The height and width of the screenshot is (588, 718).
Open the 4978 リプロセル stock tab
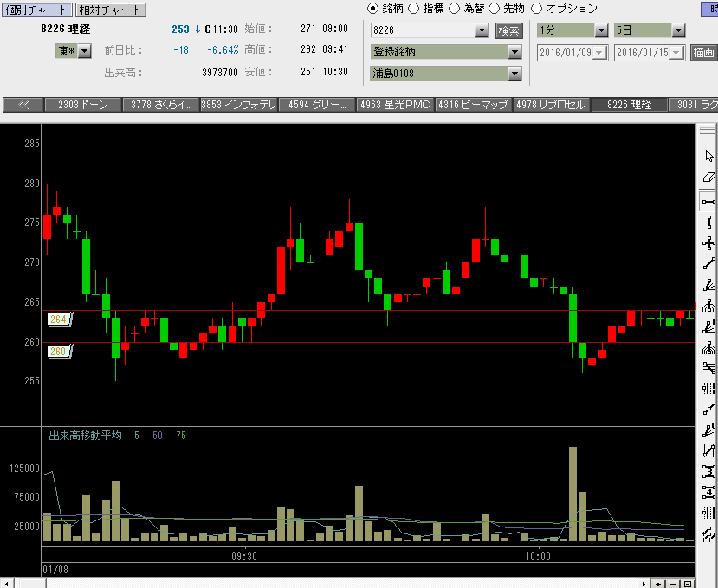point(552,105)
